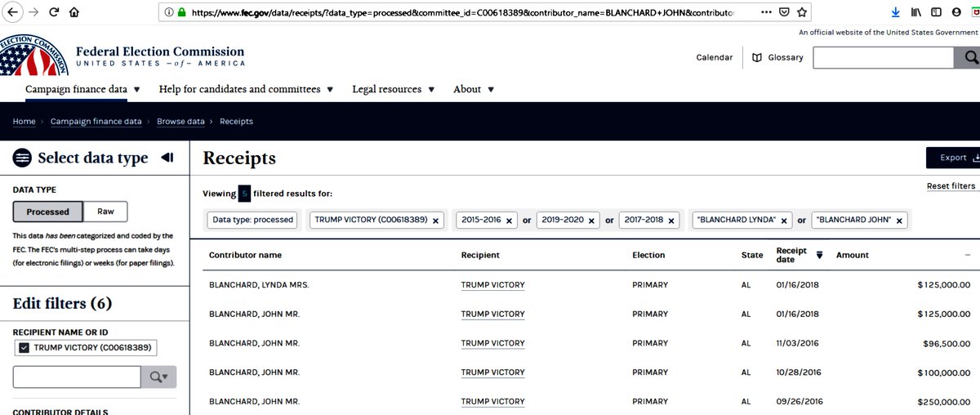Go back with the browser back arrow

tap(11, 12)
